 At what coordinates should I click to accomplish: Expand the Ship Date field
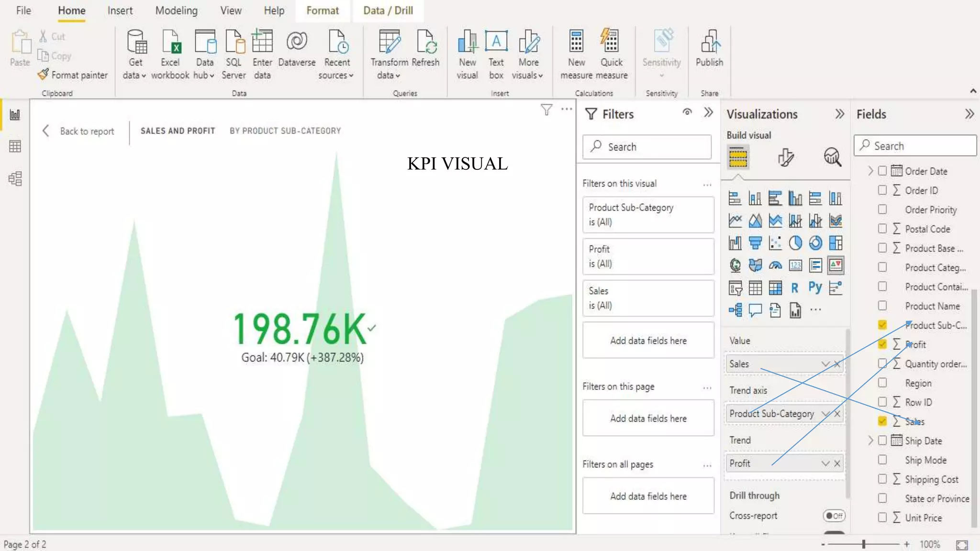(870, 441)
